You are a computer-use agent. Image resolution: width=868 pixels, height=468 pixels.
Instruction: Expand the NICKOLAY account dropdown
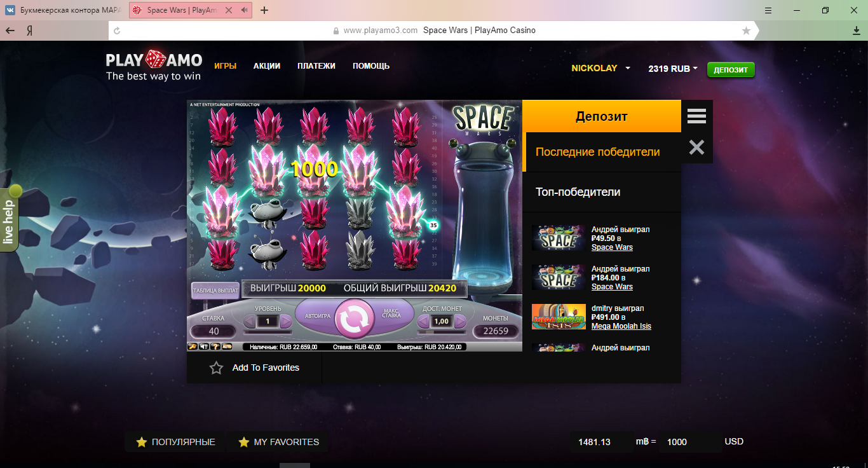pyautogui.click(x=600, y=69)
